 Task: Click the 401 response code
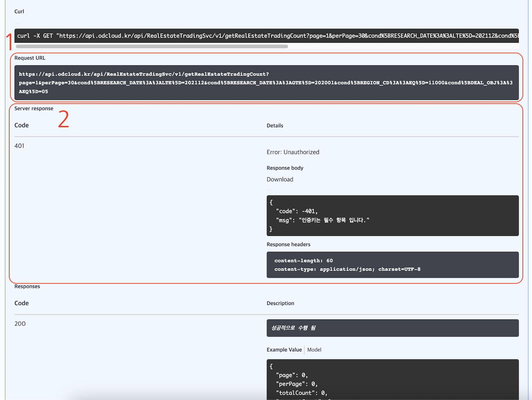20,146
